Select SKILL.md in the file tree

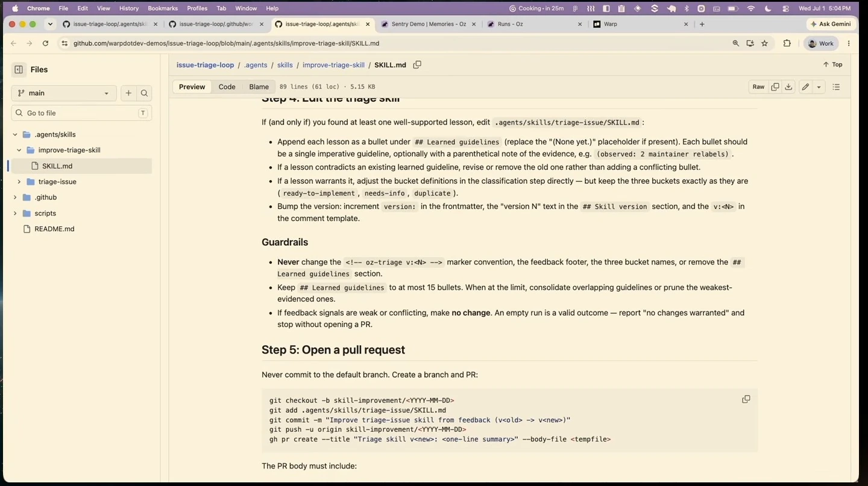click(x=57, y=166)
